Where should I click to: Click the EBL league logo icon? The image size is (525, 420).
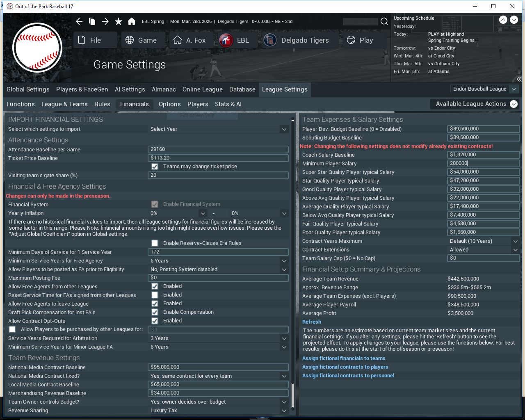tap(226, 40)
